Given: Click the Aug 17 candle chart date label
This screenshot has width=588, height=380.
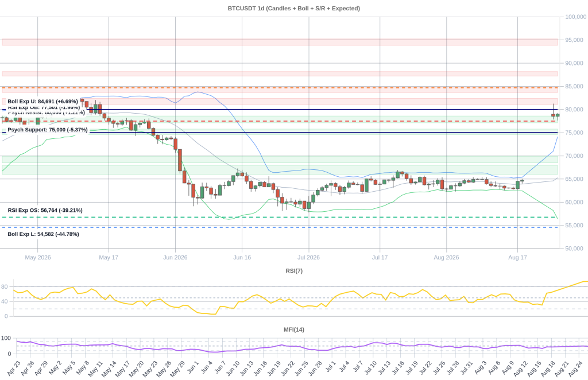Looking at the screenshot, I should (517, 258).
